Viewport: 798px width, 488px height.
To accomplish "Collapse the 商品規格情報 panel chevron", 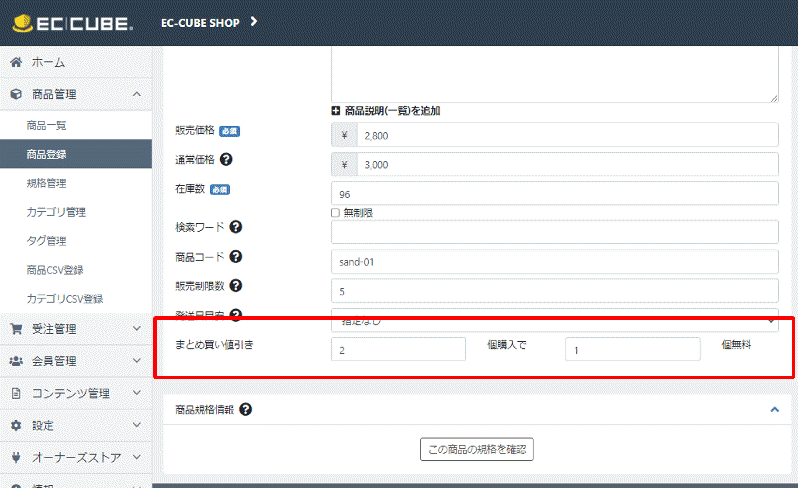I will 773,409.
